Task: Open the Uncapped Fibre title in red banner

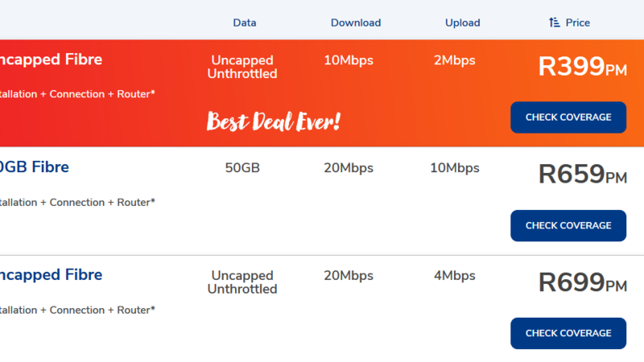Action: 50,60
